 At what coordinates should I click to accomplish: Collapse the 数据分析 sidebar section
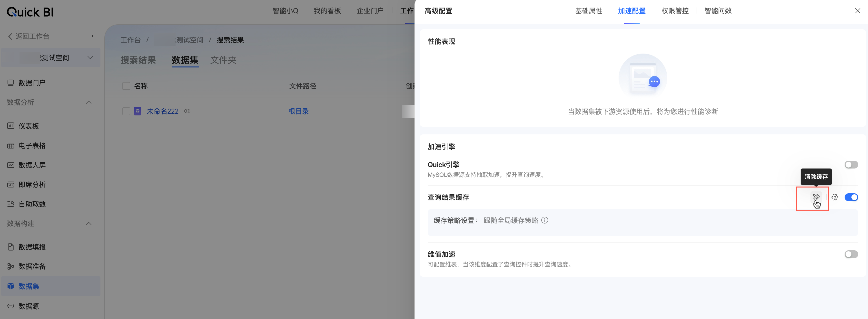(89, 102)
